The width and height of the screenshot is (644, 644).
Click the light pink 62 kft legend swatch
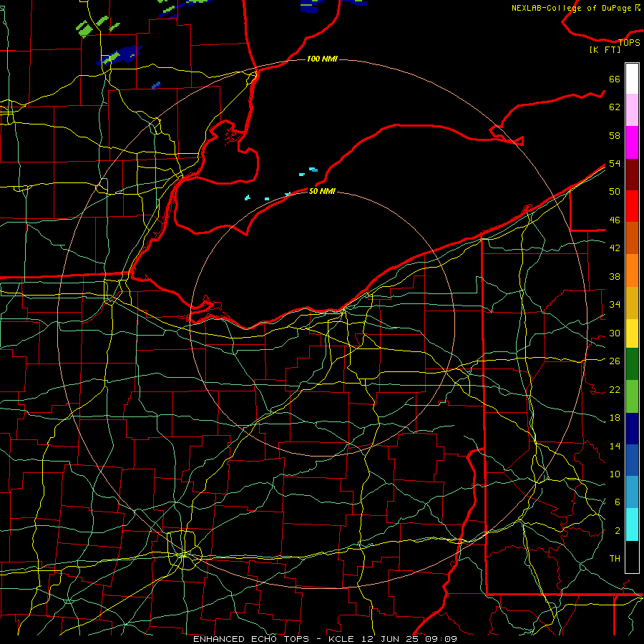click(632, 110)
